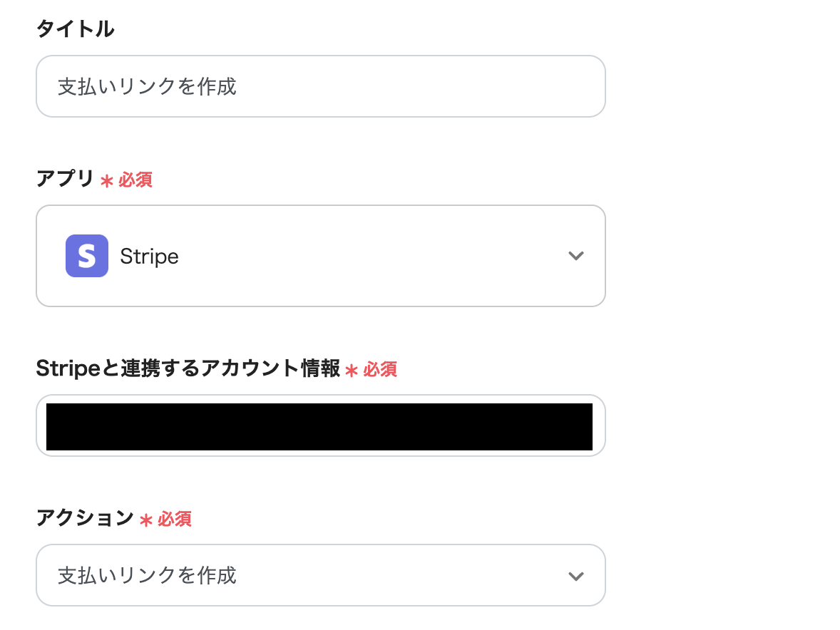Expand the アプリ dropdown chevron arrow
This screenshot has height=630, width=840.
575,256
